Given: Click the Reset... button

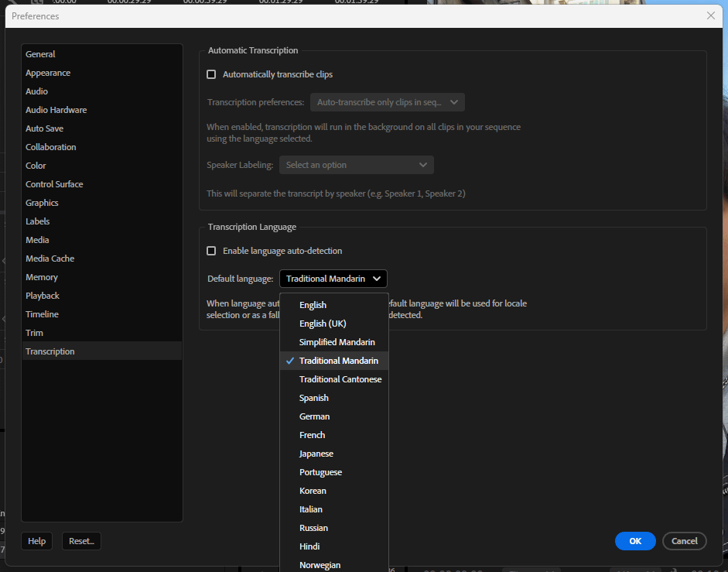Looking at the screenshot, I should click(x=81, y=541).
